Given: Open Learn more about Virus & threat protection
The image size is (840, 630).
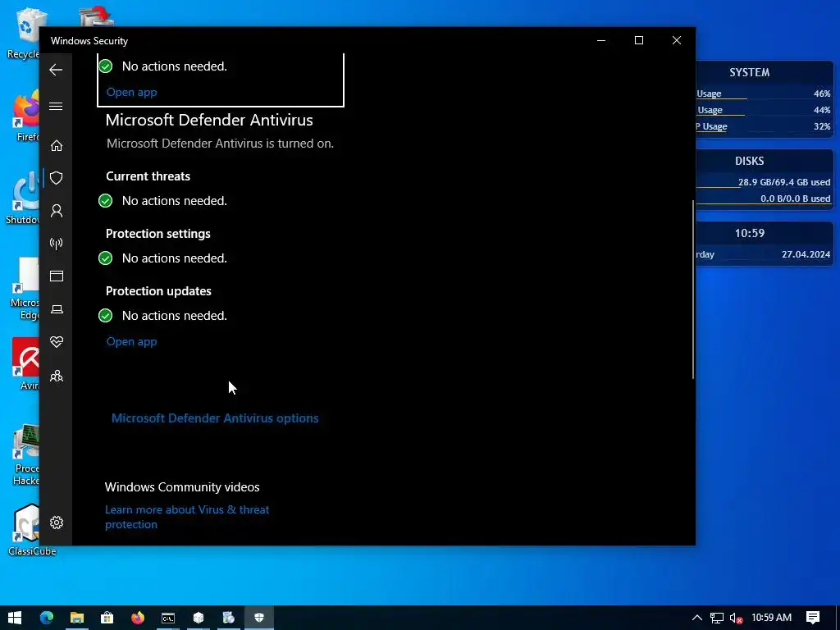Looking at the screenshot, I should [187, 517].
